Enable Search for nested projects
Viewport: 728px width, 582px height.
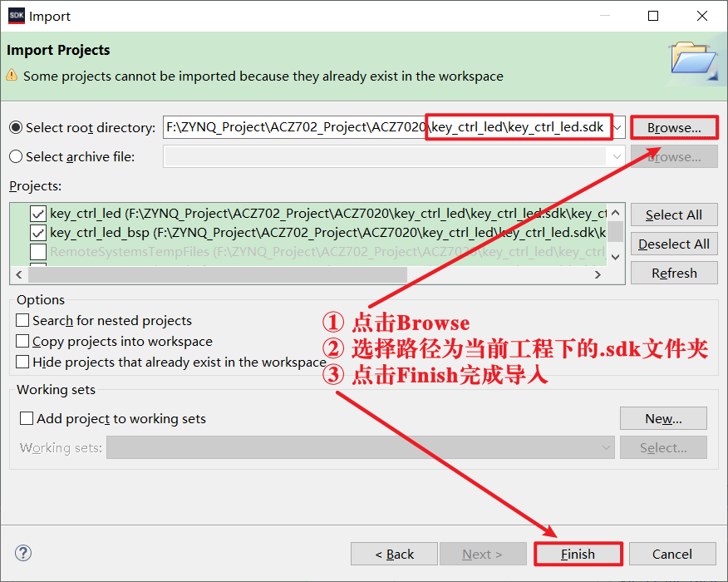[x=23, y=320]
